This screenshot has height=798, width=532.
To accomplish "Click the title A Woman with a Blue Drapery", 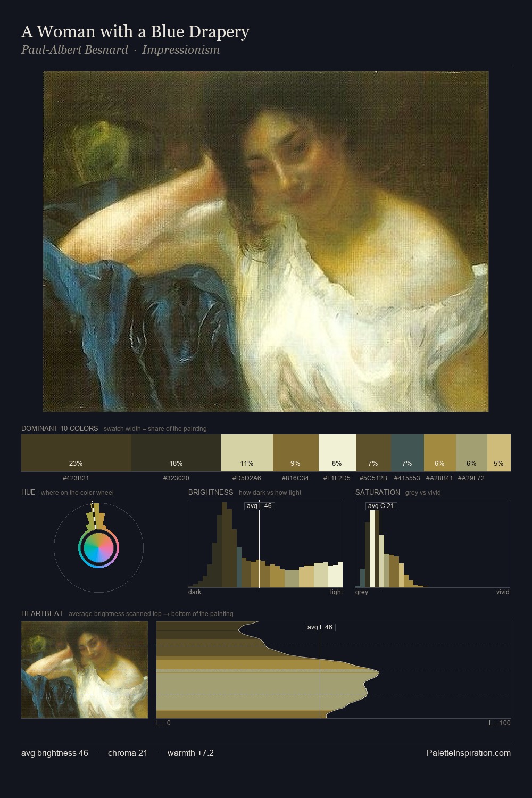I will (135, 31).
